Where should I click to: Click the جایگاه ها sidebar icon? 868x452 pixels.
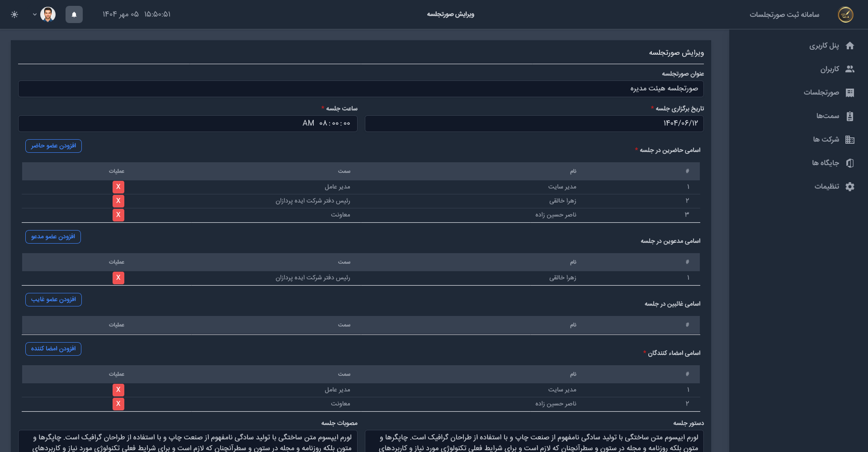(x=849, y=163)
